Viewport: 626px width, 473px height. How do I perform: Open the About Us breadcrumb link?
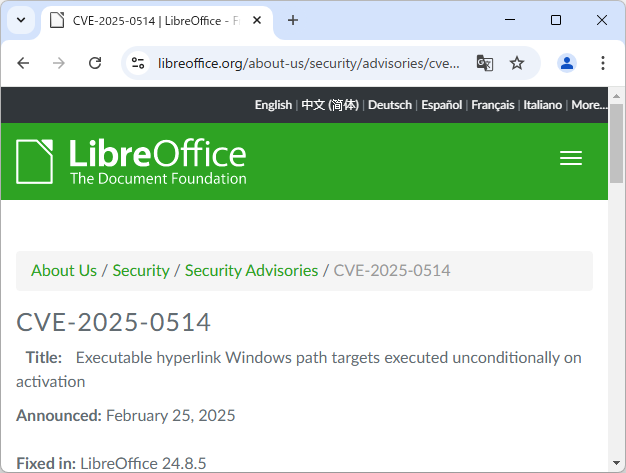coord(64,270)
